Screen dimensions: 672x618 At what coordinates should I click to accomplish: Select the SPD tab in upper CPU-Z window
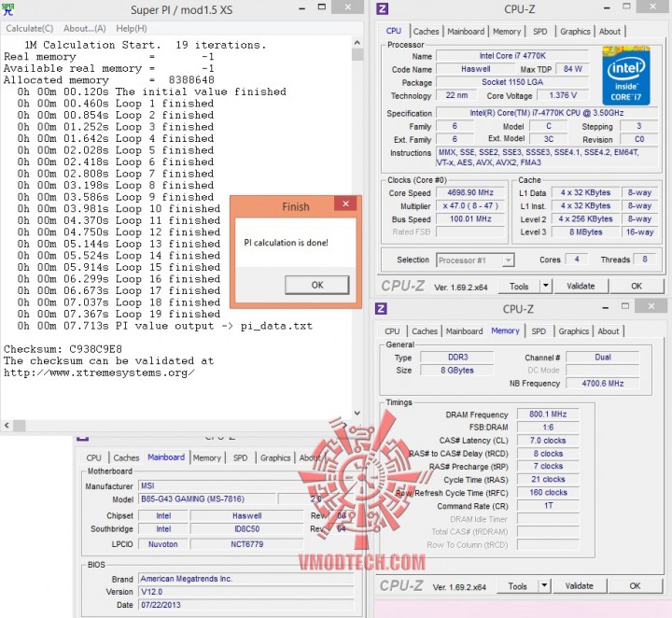point(540,32)
